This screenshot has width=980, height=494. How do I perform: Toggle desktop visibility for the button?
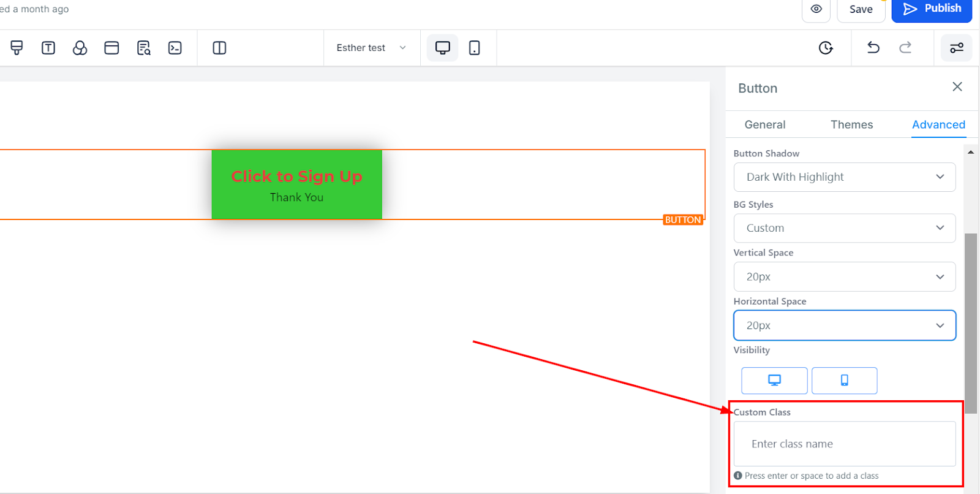point(774,381)
